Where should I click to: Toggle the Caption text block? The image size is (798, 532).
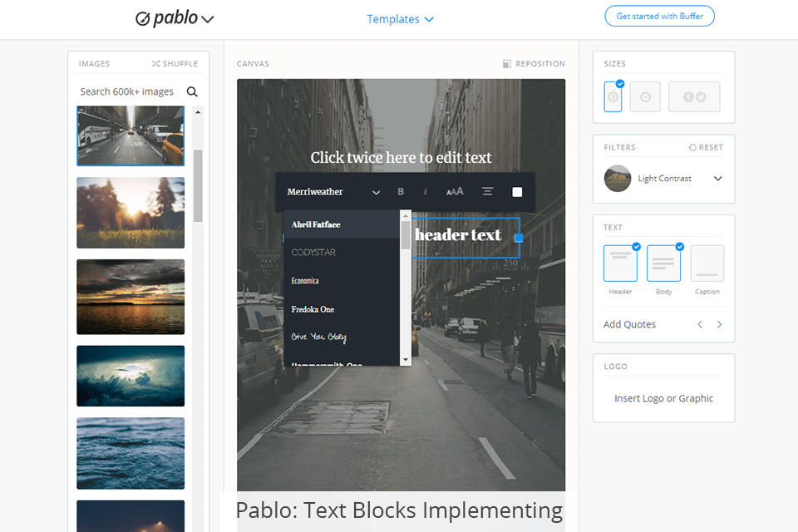click(x=707, y=264)
